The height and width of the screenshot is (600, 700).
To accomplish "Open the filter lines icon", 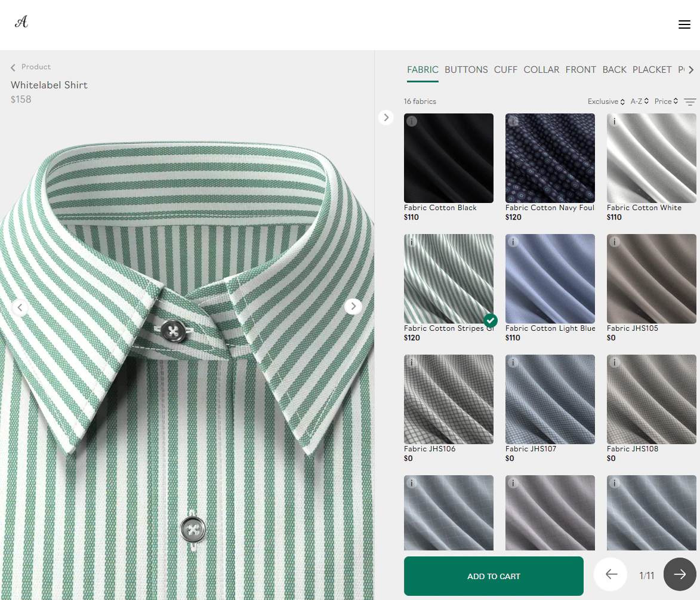I will click(x=690, y=102).
